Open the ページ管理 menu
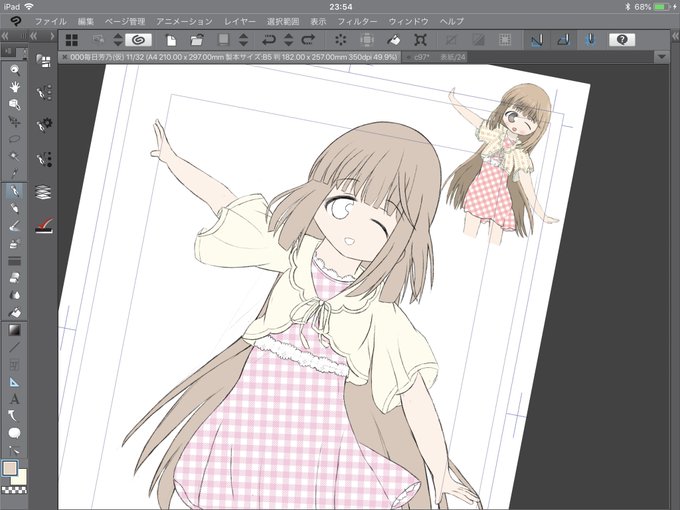This screenshot has height=510, width=680. [x=125, y=21]
